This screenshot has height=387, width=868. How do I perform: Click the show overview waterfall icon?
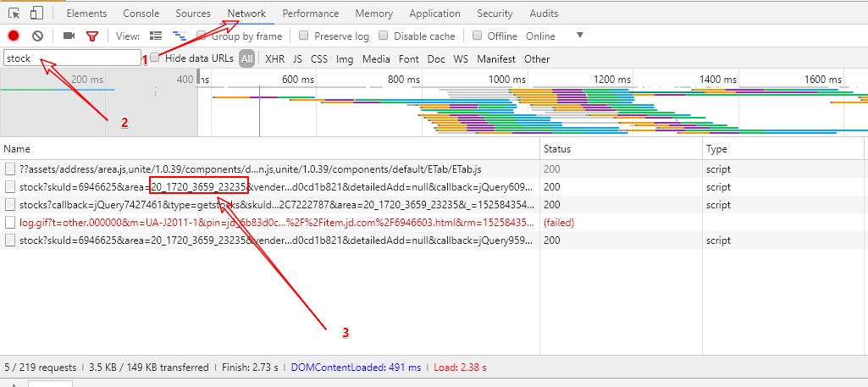pos(180,36)
